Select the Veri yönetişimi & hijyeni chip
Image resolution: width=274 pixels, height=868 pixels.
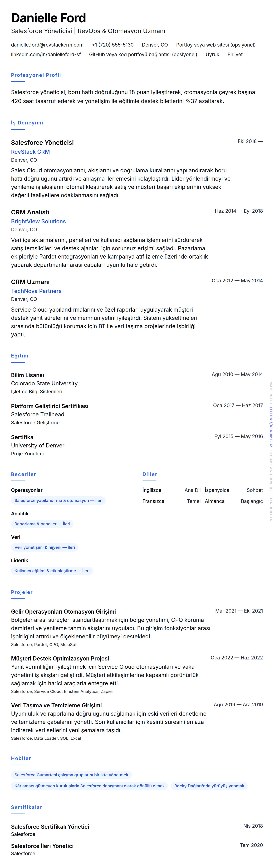coord(45,548)
